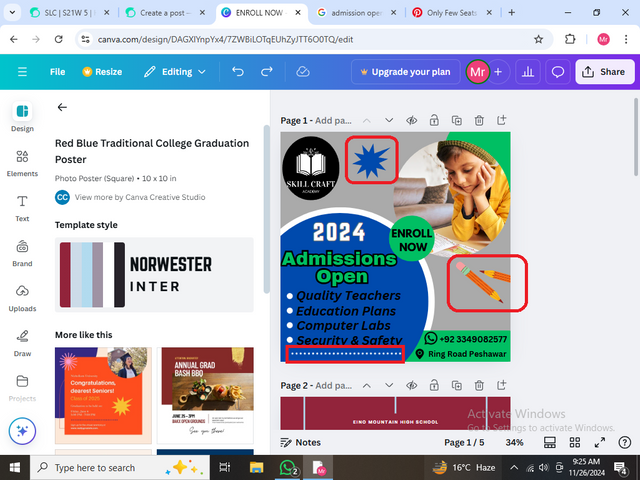Viewport: 640px width, 480px height.
Task: Toggle the page thumbnails strip view
Action: pos(550,442)
